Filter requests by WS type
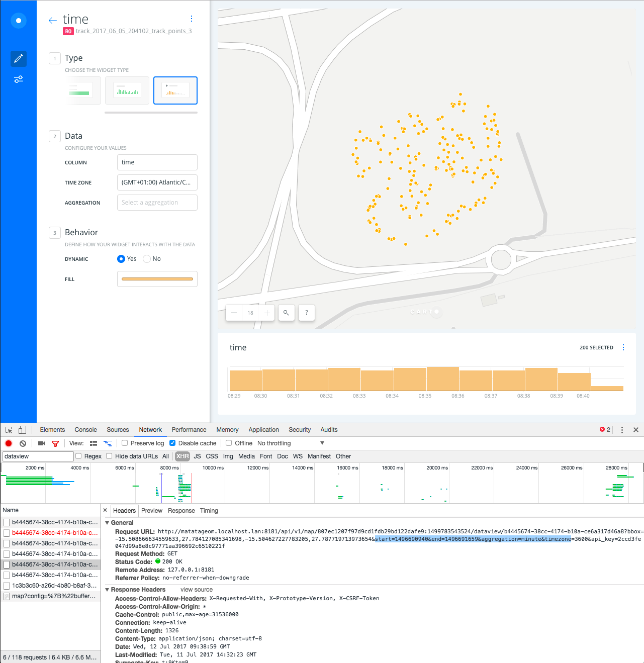 tap(298, 456)
